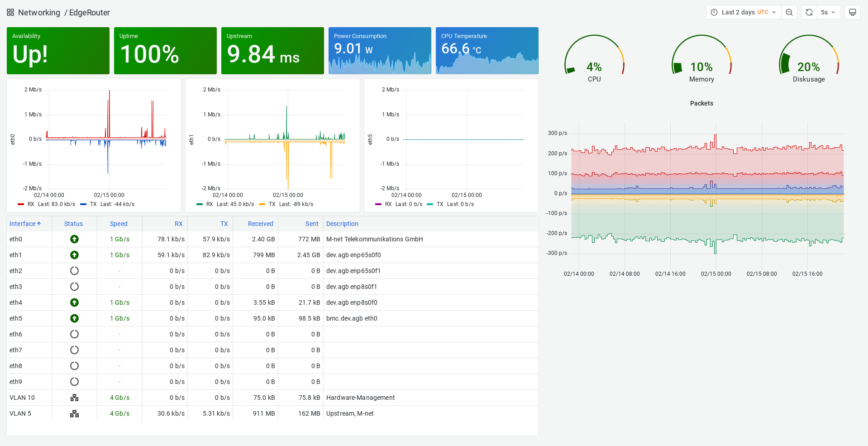The height and width of the screenshot is (446, 868).
Task: Toggle kiosk TV view mode
Action: click(853, 12)
